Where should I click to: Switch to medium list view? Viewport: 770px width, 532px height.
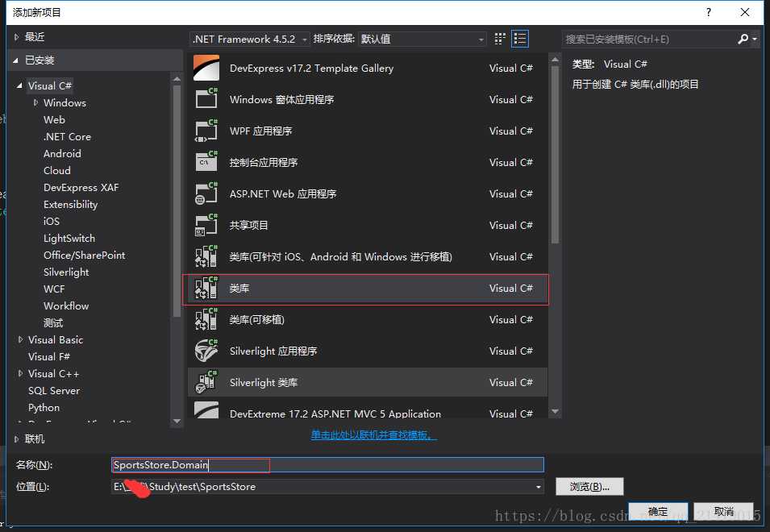point(519,39)
